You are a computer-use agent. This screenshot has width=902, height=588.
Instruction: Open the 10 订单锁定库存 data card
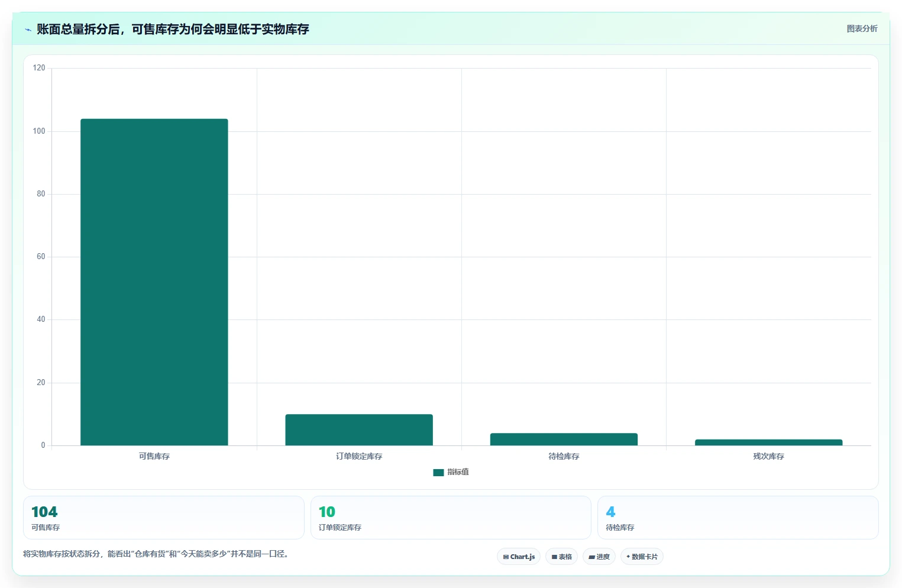[451, 518]
